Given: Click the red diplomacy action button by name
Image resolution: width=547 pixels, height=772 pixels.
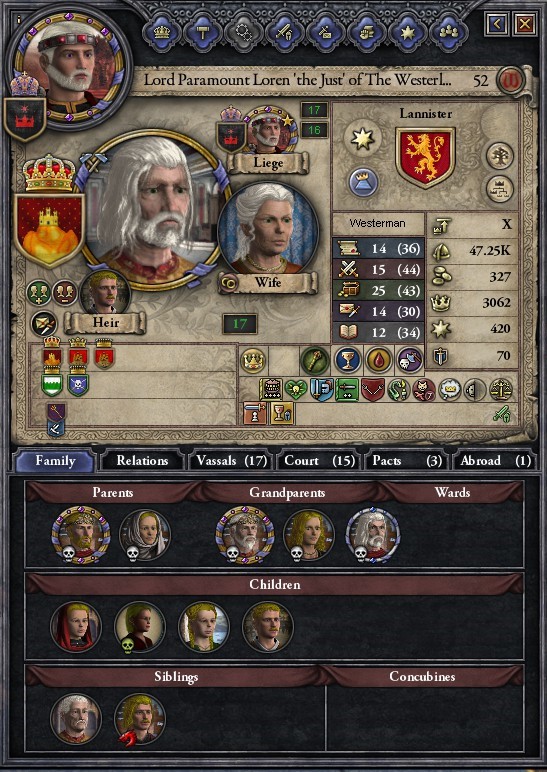Looking at the screenshot, I should click(510, 80).
